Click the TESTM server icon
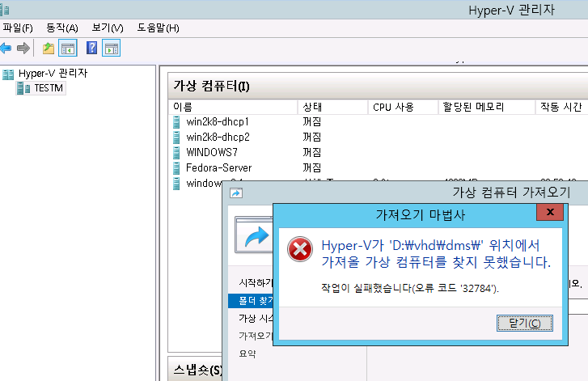 click(x=23, y=88)
